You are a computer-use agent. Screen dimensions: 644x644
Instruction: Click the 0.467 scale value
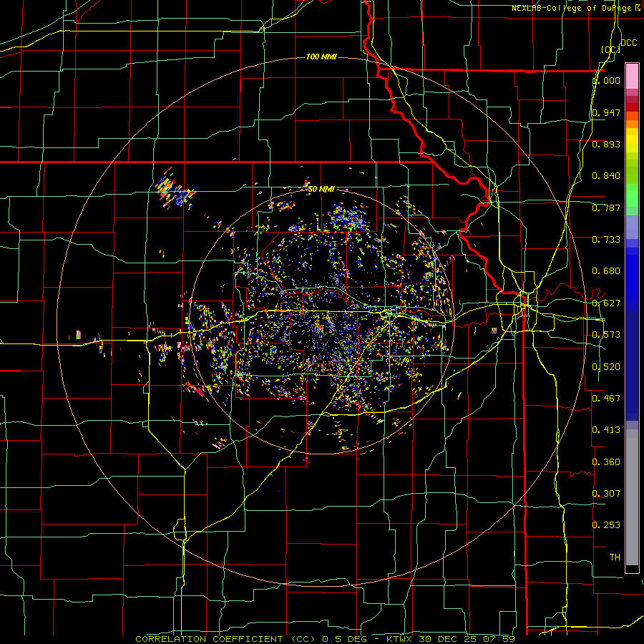click(606, 399)
